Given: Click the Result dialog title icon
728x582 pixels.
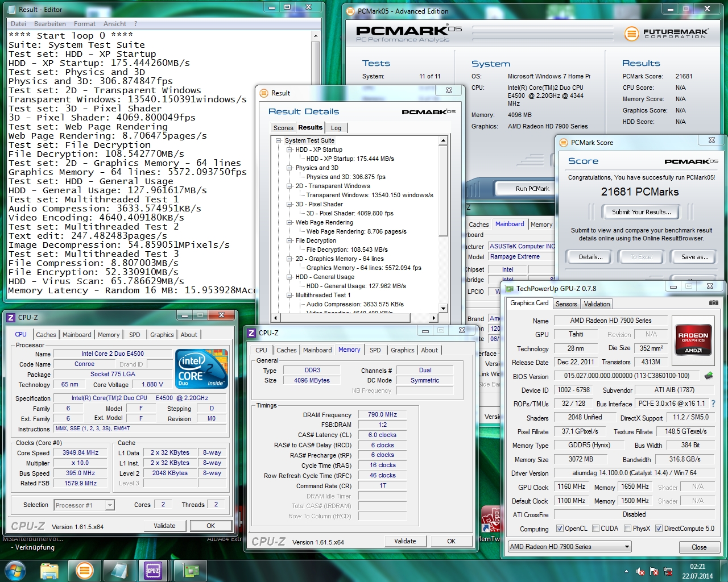Looking at the screenshot, I should click(x=264, y=93).
